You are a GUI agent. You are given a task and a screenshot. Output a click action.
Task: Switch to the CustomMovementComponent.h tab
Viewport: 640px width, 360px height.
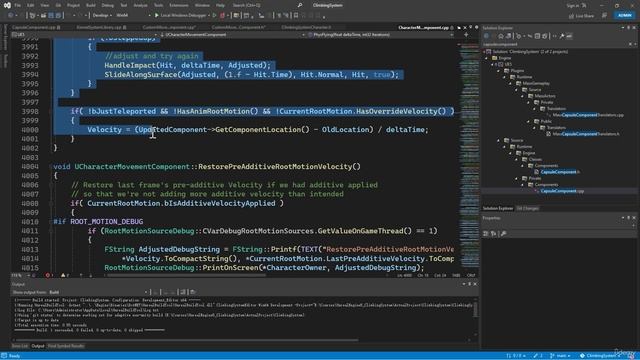[238, 27]
